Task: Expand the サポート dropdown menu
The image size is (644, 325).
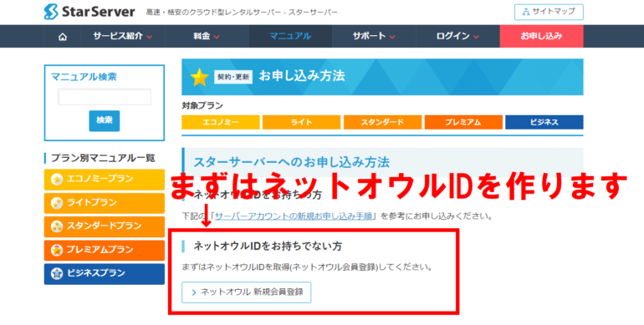Action: coord(374,36)
